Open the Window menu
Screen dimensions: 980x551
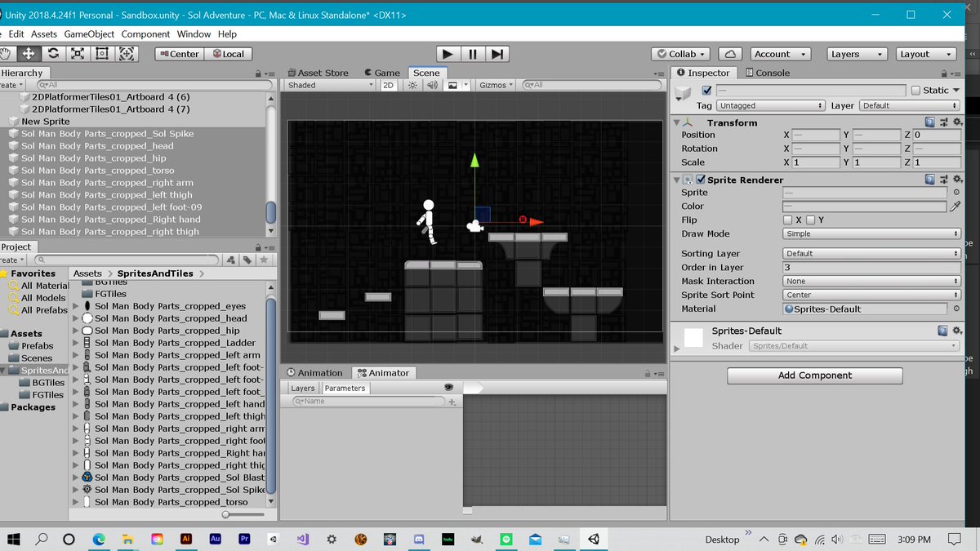pos(194,34)
